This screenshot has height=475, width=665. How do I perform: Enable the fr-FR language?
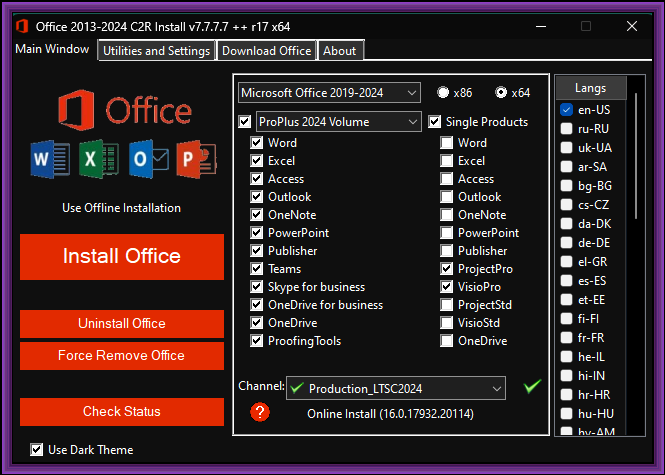[567, 338]
